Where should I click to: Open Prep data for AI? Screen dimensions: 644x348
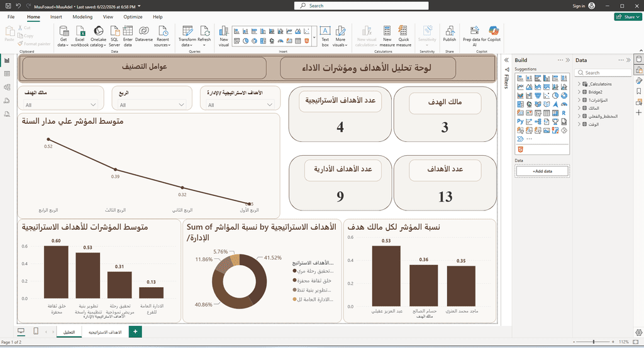(474, 36)
